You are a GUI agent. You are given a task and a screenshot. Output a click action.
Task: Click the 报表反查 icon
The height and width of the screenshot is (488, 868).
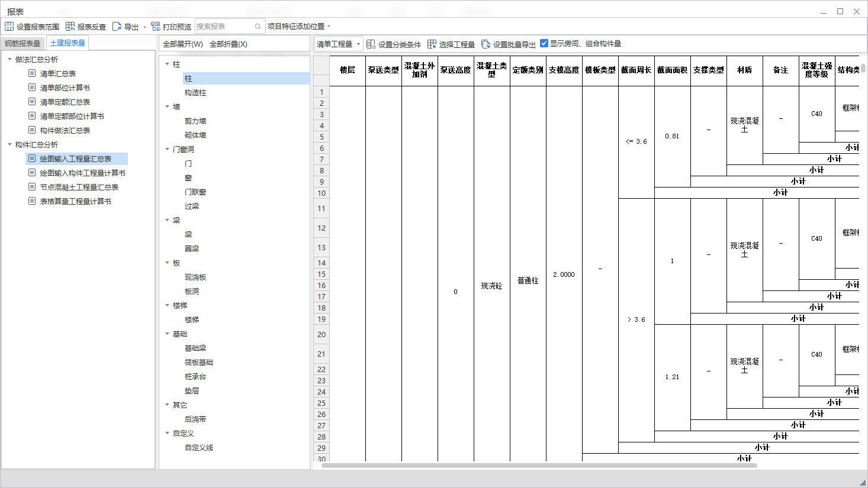pyautogui.click(x=70, y=27)
